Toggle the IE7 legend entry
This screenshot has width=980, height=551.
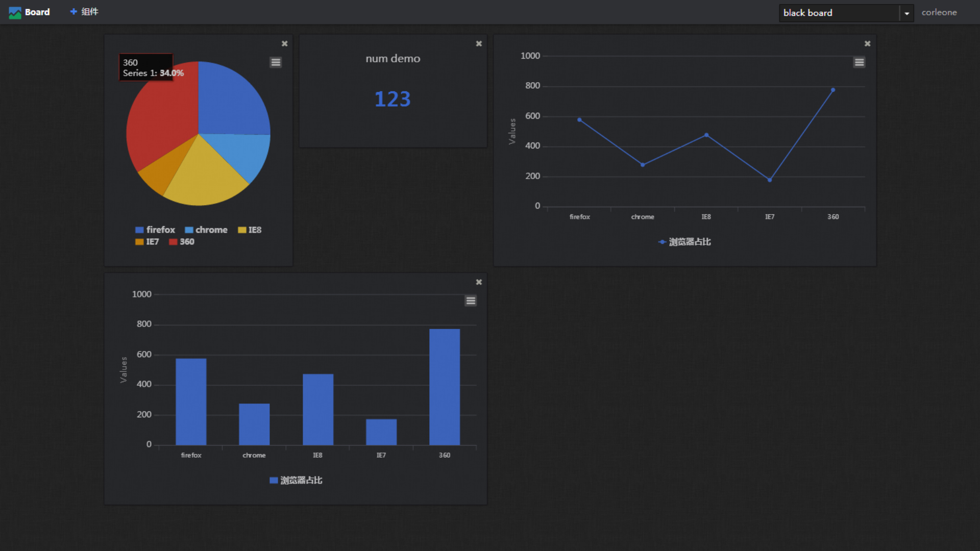click(x=152, y=242)
